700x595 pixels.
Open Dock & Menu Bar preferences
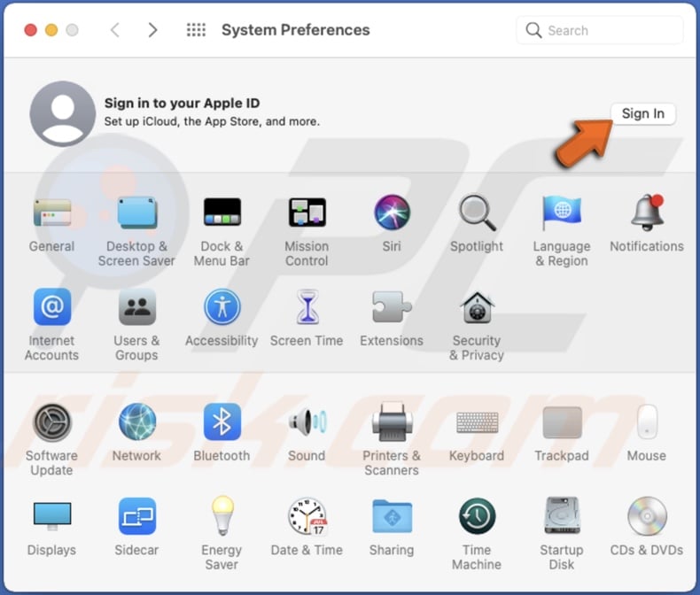222,212
